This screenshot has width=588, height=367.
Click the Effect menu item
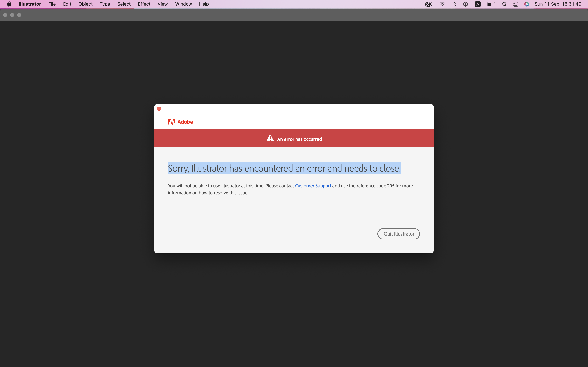pyautogui.click(x=143, y=4)
